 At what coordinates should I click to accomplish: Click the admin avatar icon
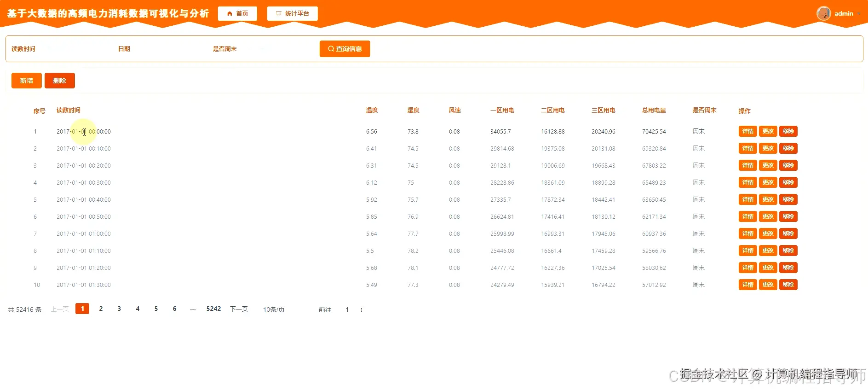pos(823,13)
